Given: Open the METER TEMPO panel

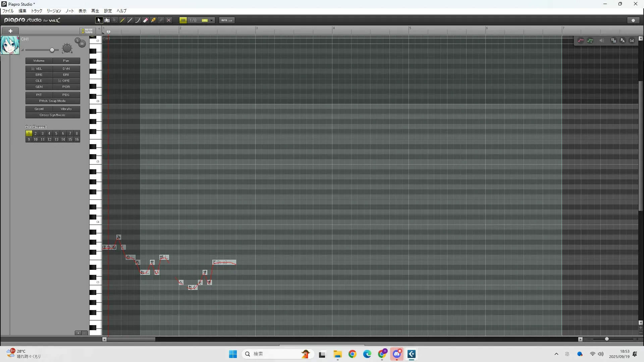Looking at the screenshot, I should (88, 31).
